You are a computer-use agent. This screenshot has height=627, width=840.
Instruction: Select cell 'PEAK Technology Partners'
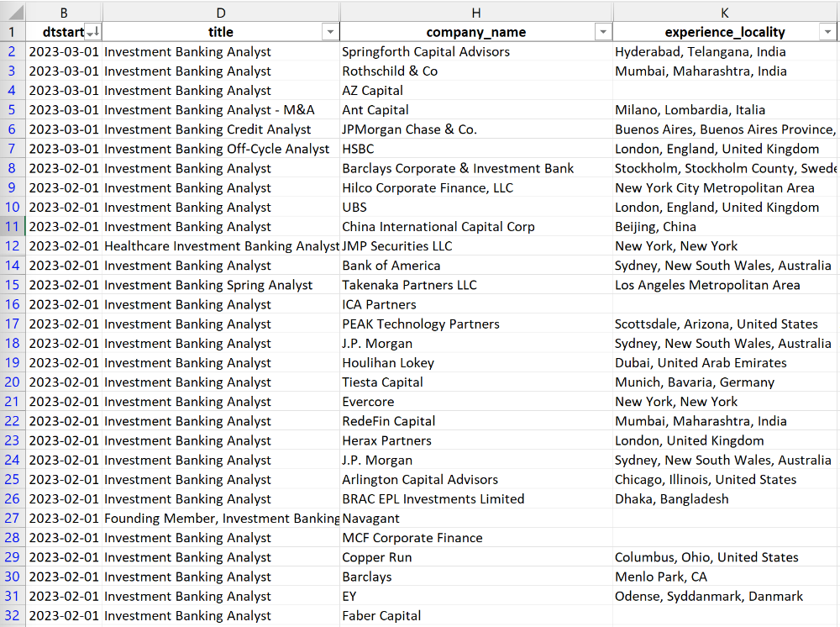click(475, 324)
